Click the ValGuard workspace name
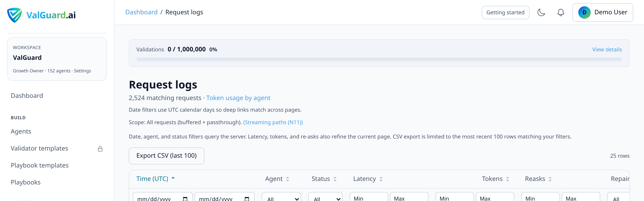Image resolution: width=644 pixels, height=201 pixels. point(27,58)
